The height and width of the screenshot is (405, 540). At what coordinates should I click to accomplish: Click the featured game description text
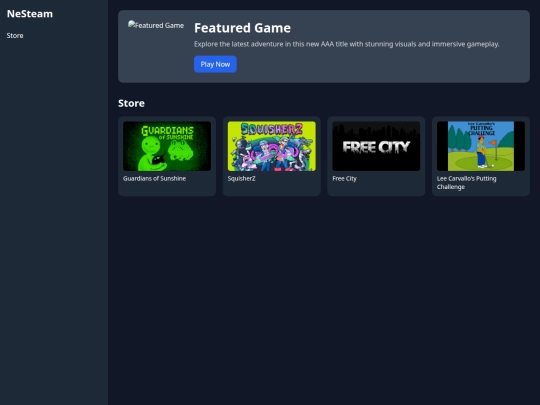pyautogui.click(x=346, y=44)
